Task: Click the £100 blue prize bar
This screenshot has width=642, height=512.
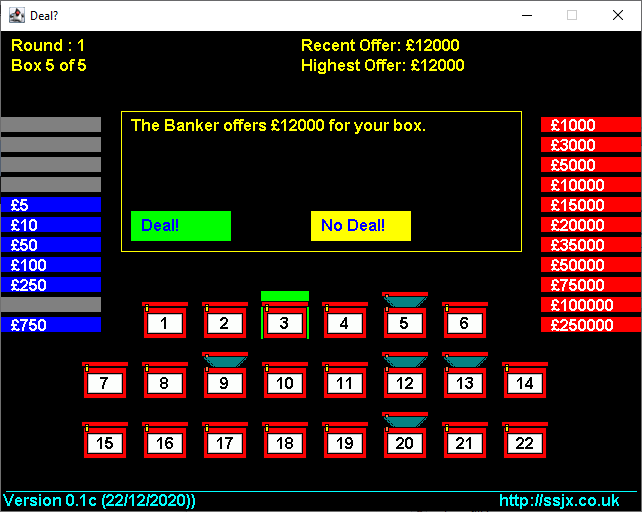Action: point(51,265)
